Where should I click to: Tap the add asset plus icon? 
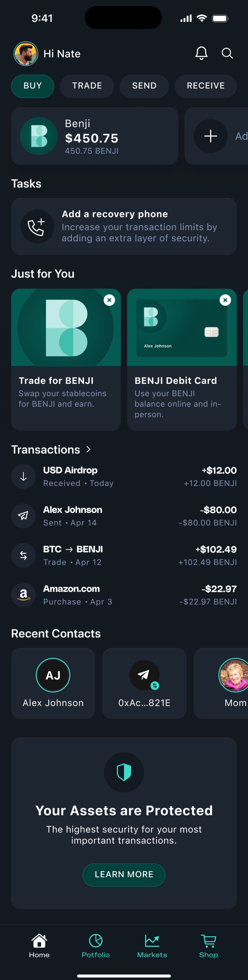click(x=210, y=136)
